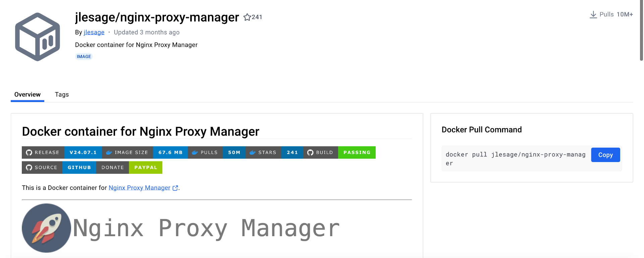The width and height of the screenshot is (644, 258).
Task: Select the Overview tab
Action: [x=28, y=95]
